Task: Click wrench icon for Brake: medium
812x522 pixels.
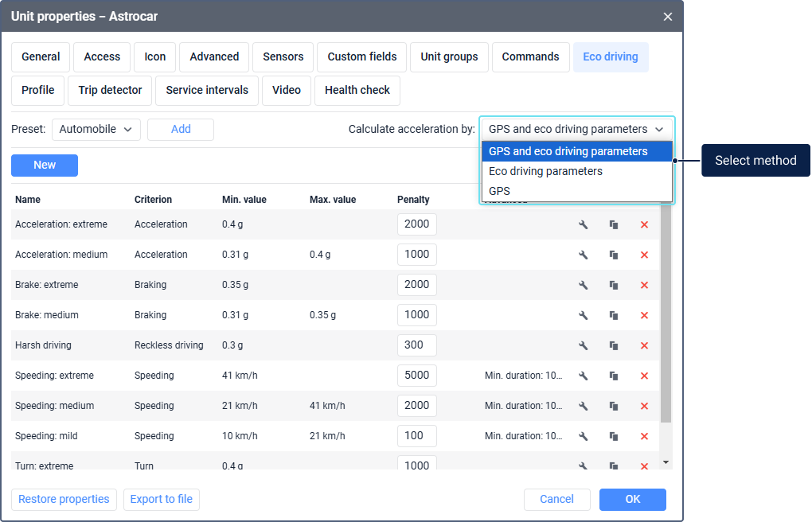Action: point(583,315)
